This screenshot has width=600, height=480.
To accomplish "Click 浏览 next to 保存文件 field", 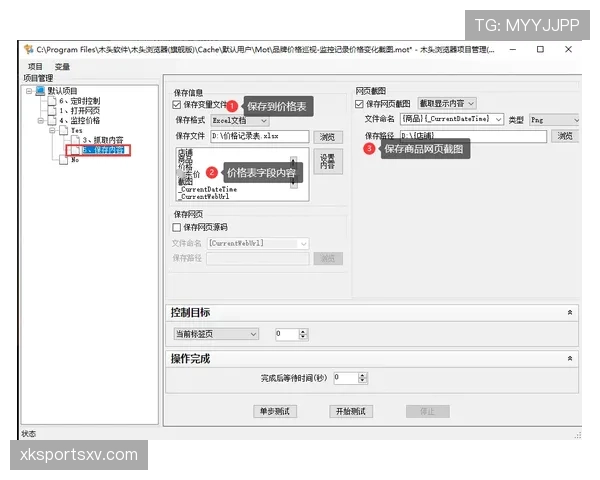I will [x=328, y=137].
